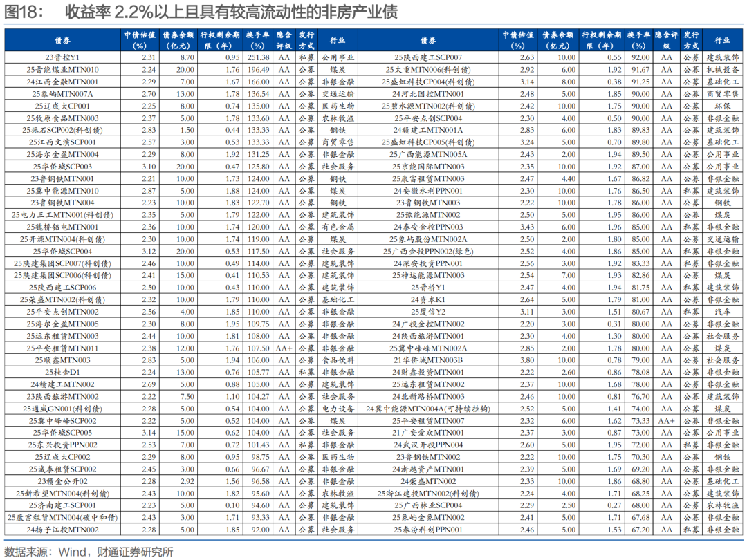Screen dimensions: 747x560
Task: Click 25开滦MTN004(科创债) entry
Action: 62,239
